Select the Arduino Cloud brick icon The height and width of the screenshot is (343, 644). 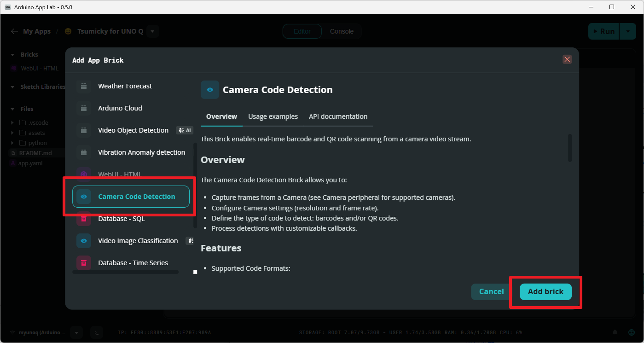[x=84, y=108]
